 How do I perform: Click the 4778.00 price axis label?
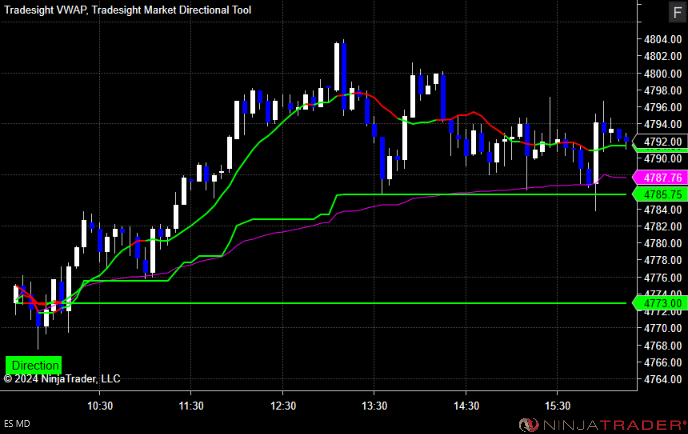(663, 260)
